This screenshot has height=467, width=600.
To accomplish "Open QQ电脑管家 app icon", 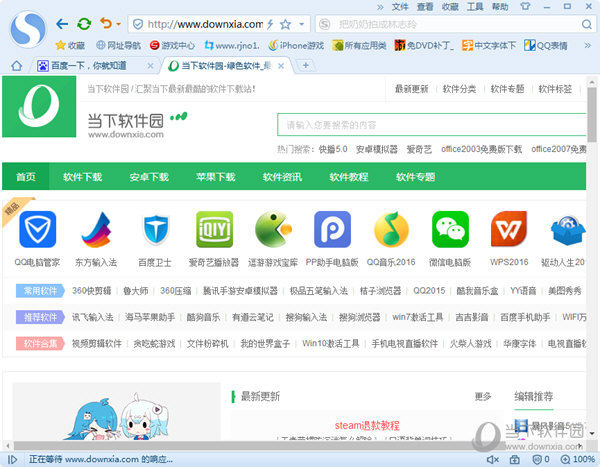I will [38, 229].
